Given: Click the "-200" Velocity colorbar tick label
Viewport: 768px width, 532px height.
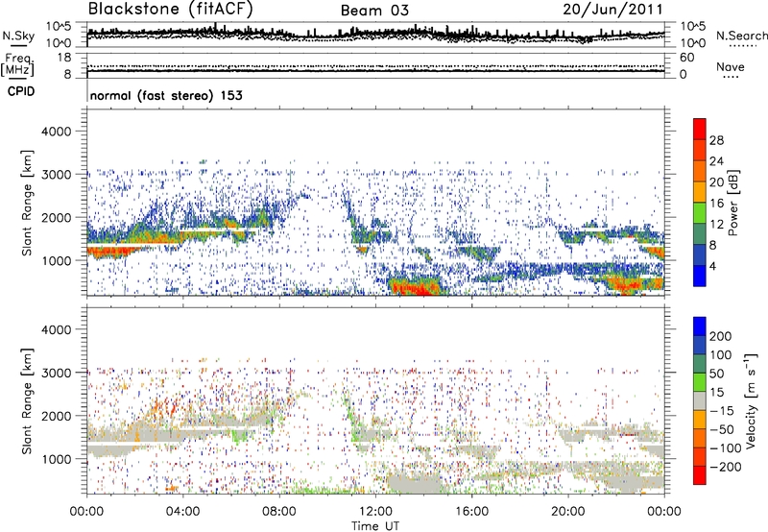Looking at the screenshot, I should pos(726,467).
